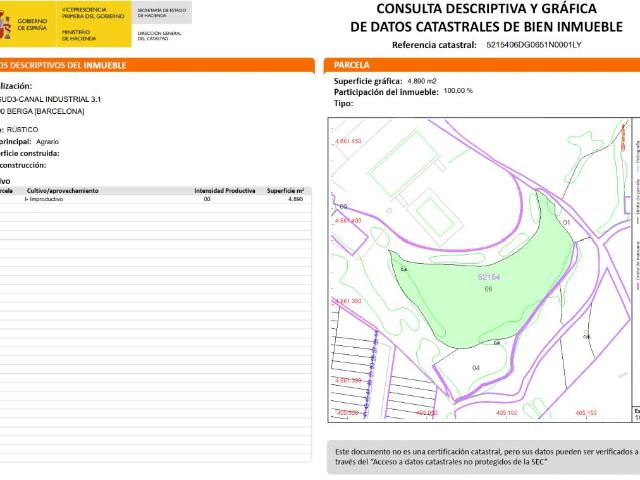
Task: Click the rectangular pool outline on the map
Action: (434, 212)
